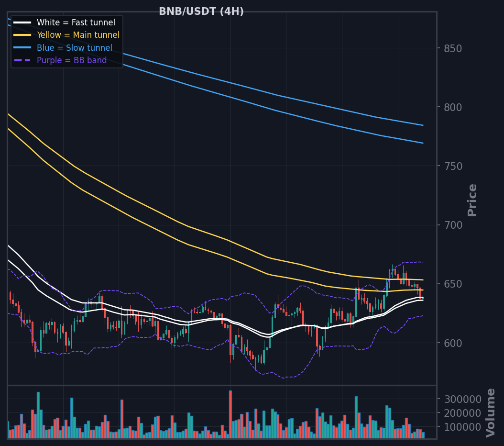Click the Volume axis title

[490, 413]
